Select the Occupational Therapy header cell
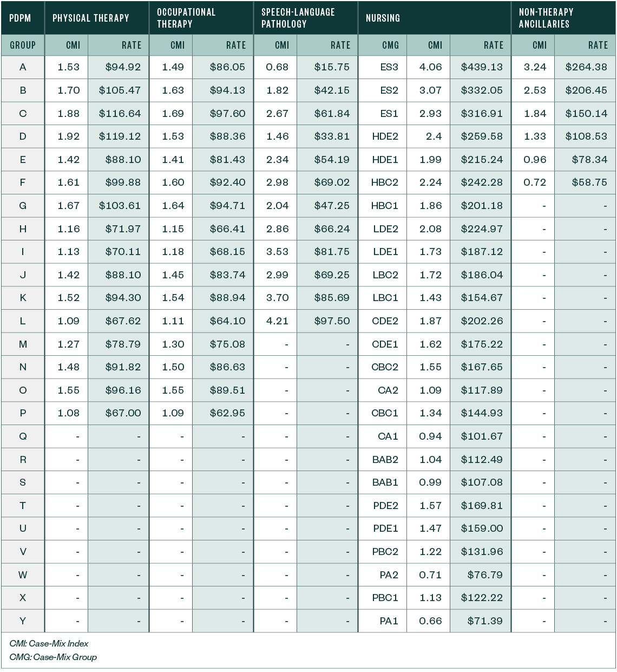Image resolution: width=617 pixels, height=672 pixels. [x=186, y=18]
